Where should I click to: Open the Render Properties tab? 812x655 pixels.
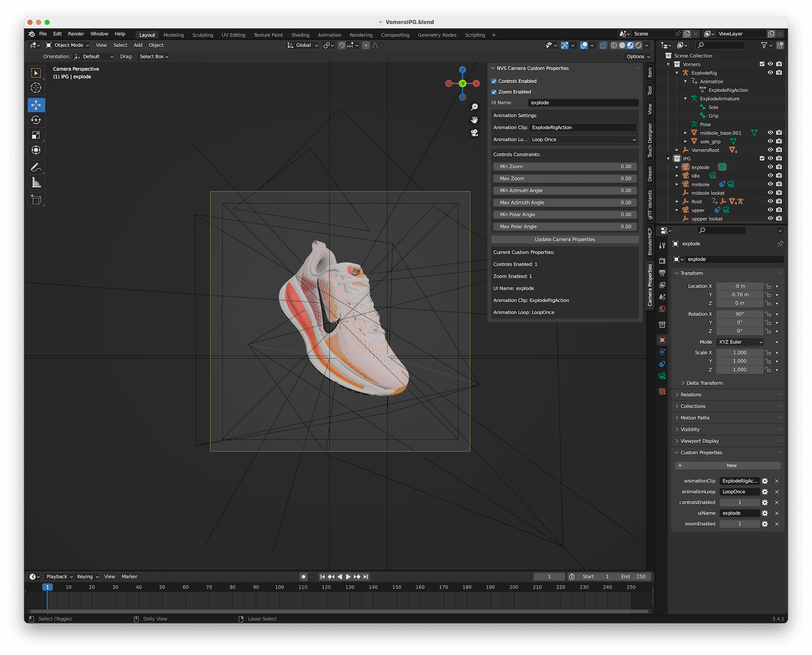pos(662,261)
